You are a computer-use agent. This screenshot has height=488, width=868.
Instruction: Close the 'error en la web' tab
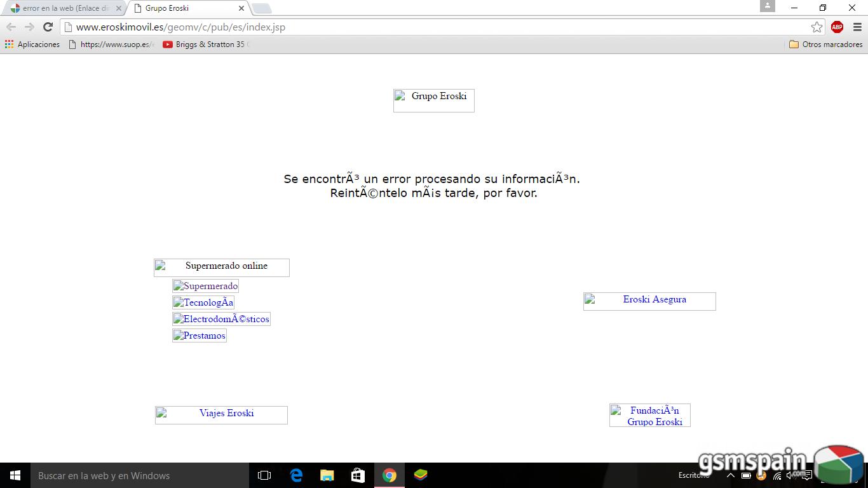[x=118, y=8]
